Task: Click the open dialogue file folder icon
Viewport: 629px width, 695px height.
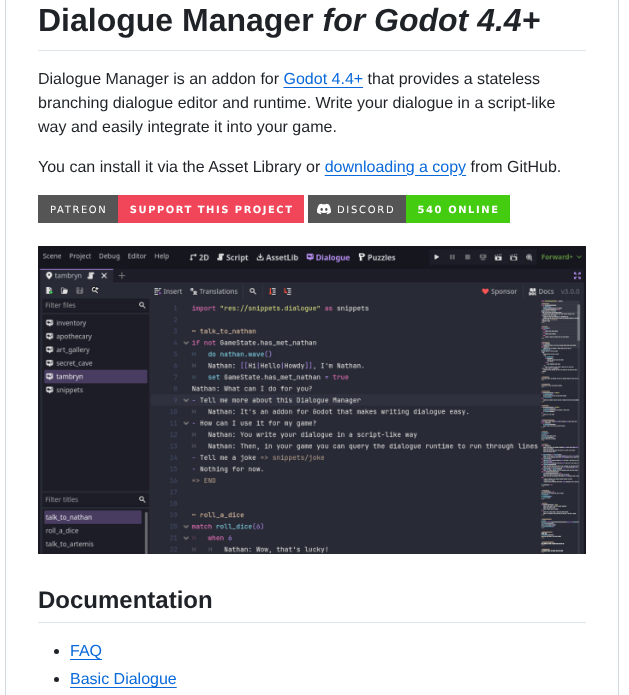Action: coord(64,290)
